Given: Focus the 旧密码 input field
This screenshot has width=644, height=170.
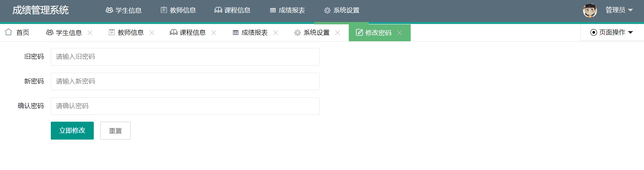Looking at the screenshot, I should [x=185, y=57].
